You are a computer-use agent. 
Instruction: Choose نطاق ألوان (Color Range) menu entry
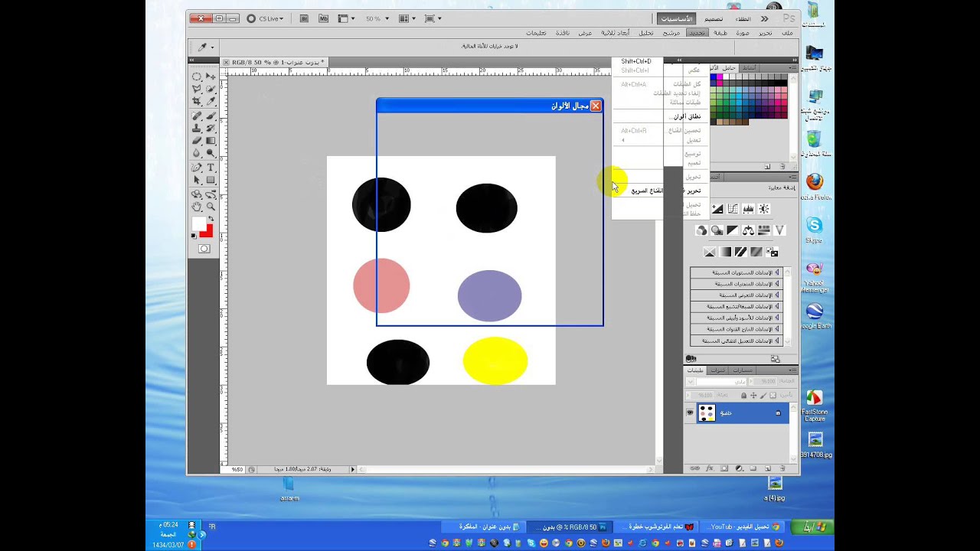[685, 116]
